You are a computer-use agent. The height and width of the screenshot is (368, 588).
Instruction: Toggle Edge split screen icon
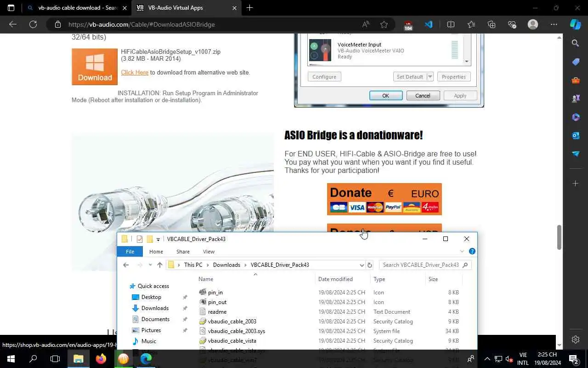451,24
